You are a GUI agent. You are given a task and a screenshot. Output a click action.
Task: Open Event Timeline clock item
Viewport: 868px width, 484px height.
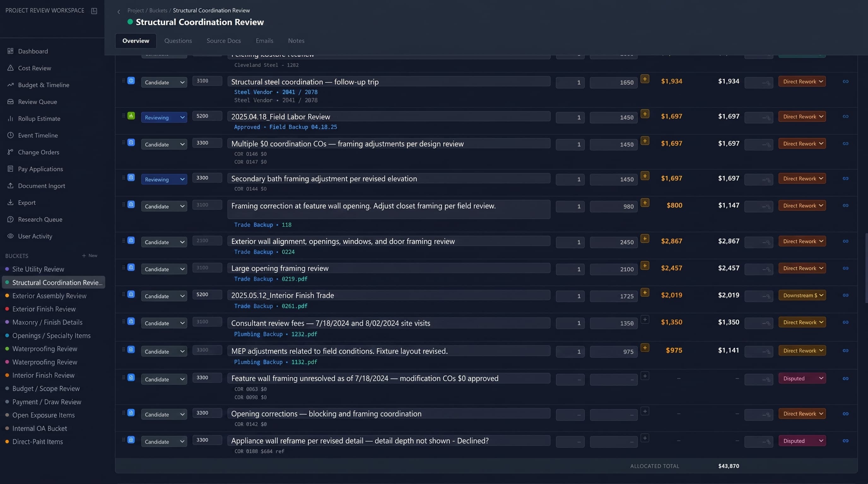(x=38, y=135)
